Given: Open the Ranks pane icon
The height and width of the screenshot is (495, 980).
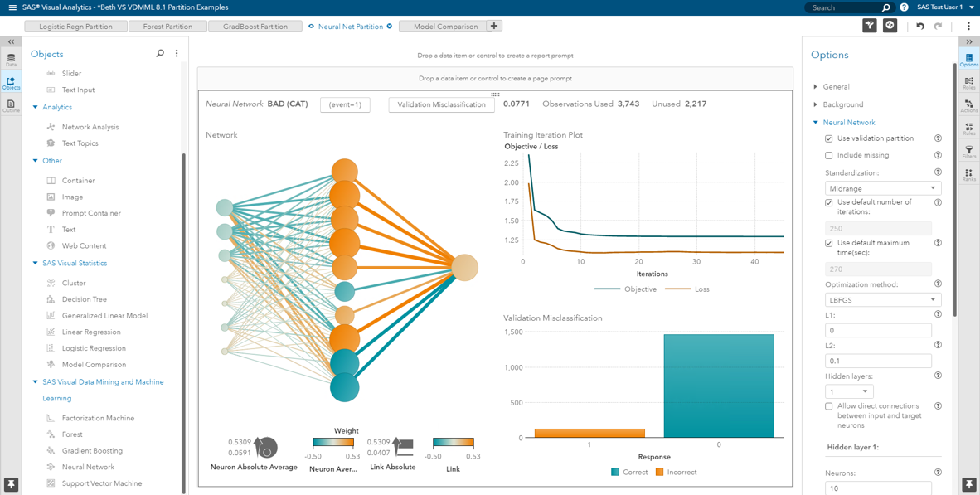Looking at the screenshot, I should pyautogui.click(x=968, y=175).
